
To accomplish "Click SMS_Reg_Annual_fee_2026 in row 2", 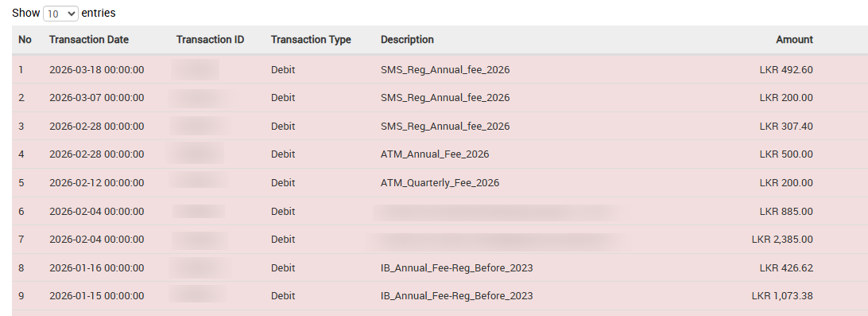I will pos(445,98).
